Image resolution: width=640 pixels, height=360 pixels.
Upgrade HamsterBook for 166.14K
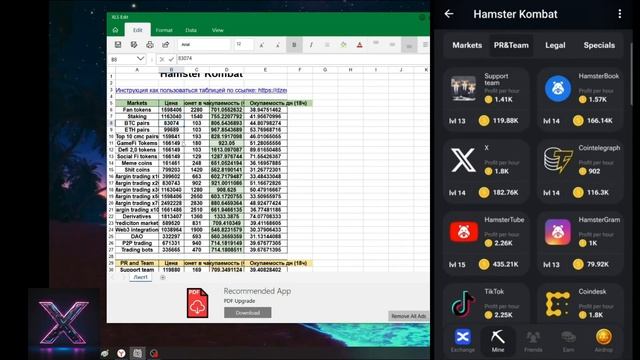(x=593, y=121)
